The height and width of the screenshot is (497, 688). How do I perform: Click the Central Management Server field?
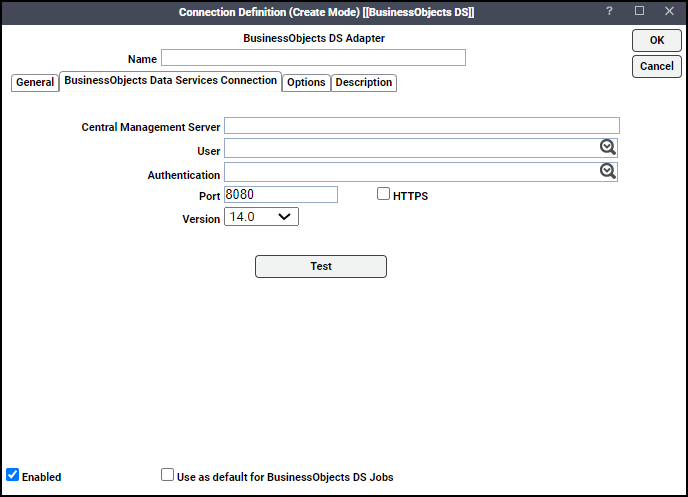[422, 125]
